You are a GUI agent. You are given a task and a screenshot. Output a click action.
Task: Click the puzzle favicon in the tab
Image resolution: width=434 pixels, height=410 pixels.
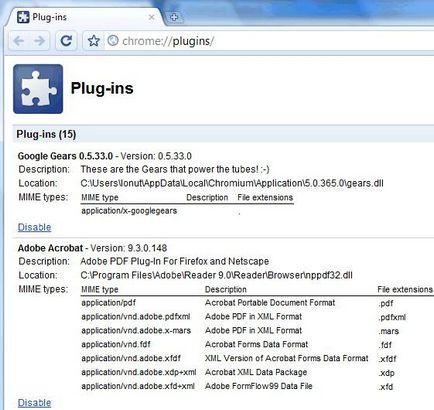(x=23, y=17)
